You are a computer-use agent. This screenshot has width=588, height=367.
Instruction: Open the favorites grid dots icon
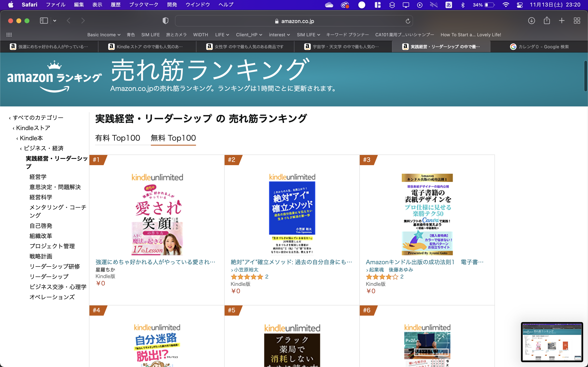(x=9, y=35)
